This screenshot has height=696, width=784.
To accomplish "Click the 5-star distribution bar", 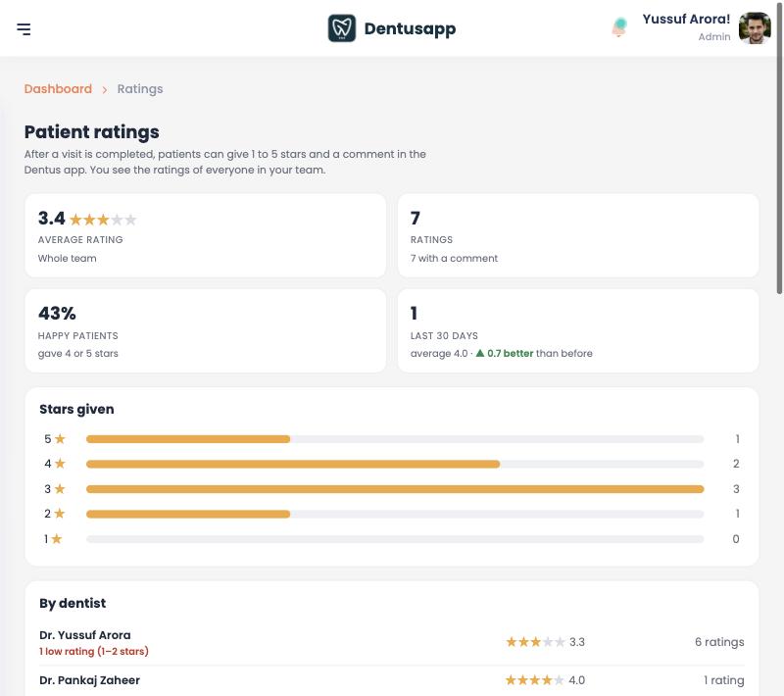I will [x=395, y=439].
